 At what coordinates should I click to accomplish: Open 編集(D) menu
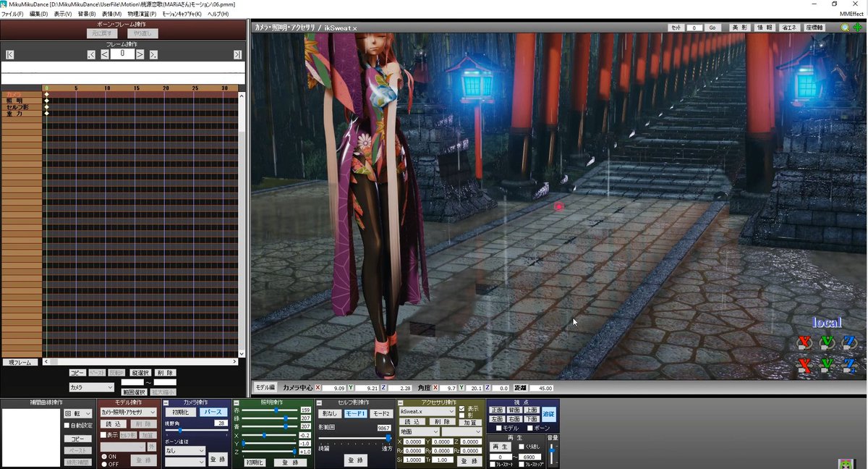[x=38, y=14]
